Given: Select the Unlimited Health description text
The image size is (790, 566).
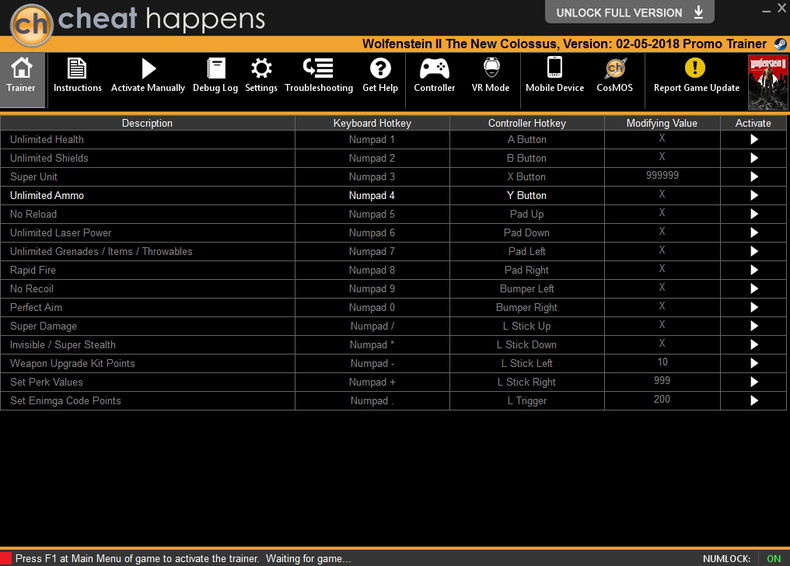Looking at the screenshot, I should click(x=47, y=140).
